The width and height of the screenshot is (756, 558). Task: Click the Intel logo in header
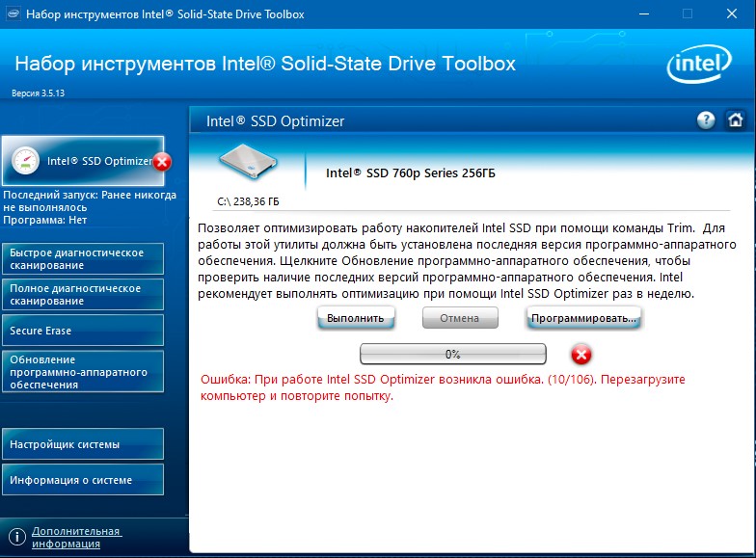(x=699, y=64)
